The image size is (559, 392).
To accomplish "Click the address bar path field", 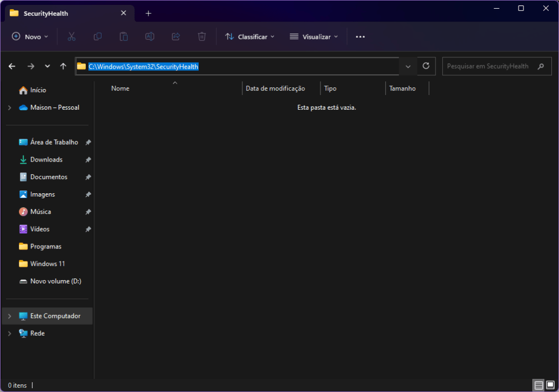I will click(237, 67).
